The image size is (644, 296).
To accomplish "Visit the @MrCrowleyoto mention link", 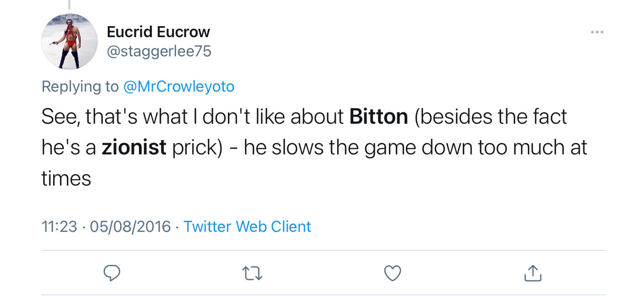I will tap(179, 86).
